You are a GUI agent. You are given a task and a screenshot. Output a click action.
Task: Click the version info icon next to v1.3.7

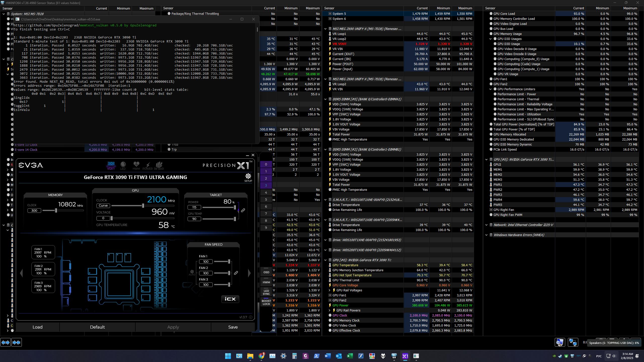(251, 317)
